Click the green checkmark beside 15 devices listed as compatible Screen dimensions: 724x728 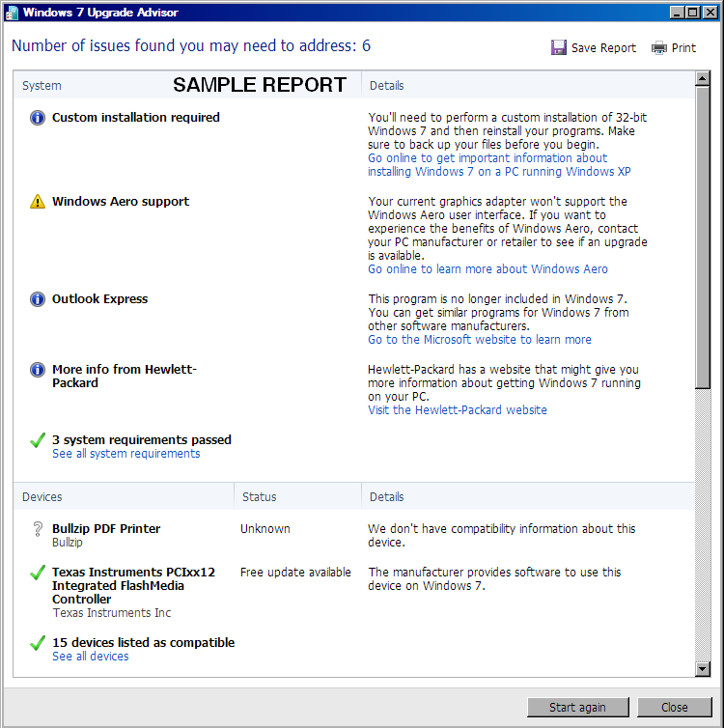click(x=38, y=643)
